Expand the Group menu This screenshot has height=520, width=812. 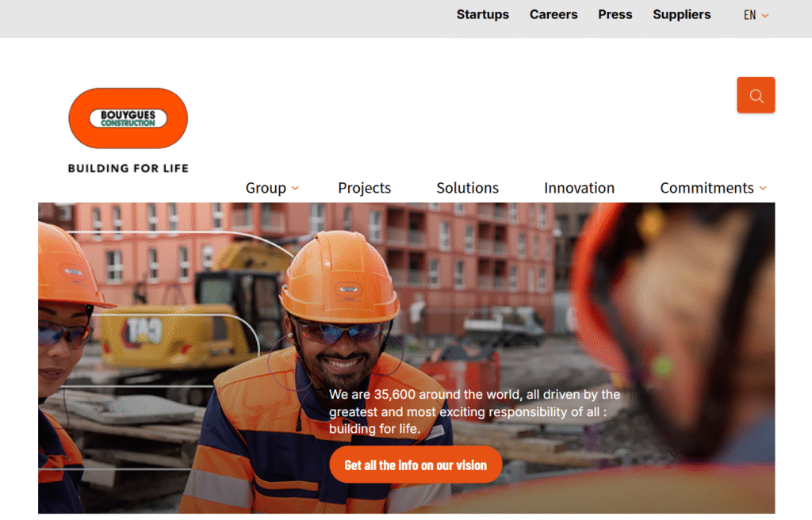pos(272,188)
